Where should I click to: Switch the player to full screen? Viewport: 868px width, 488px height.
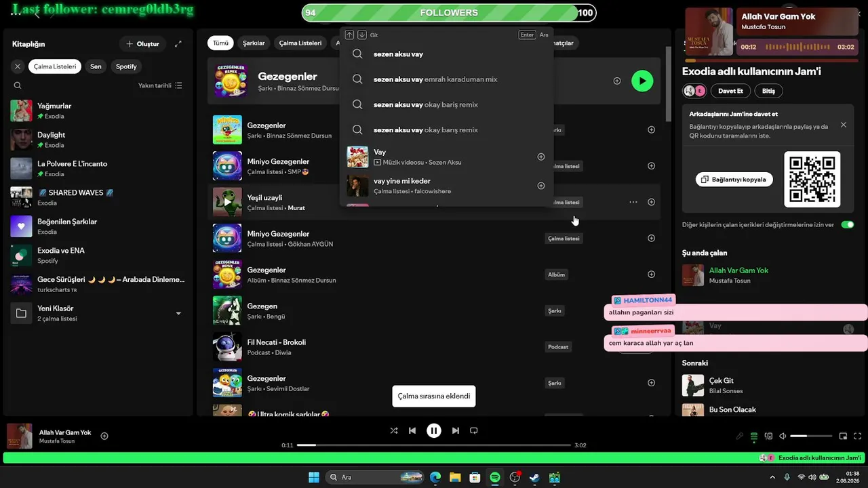click(858, 436)
